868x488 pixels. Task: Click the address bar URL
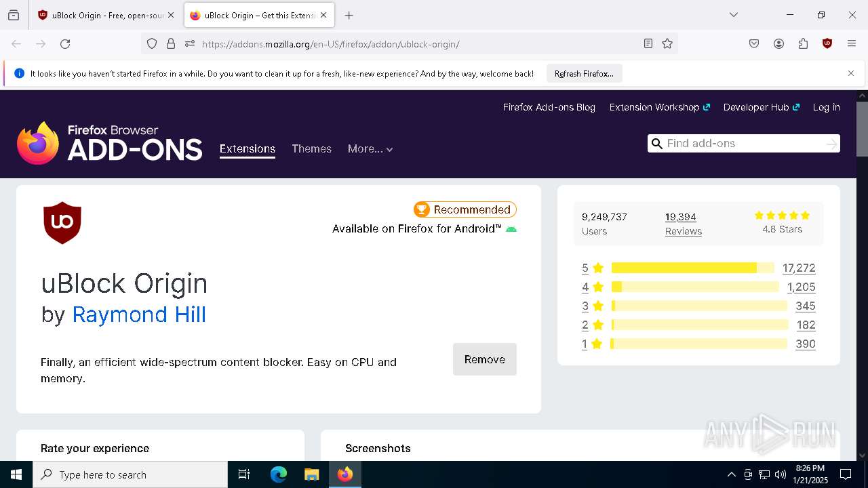330,44
